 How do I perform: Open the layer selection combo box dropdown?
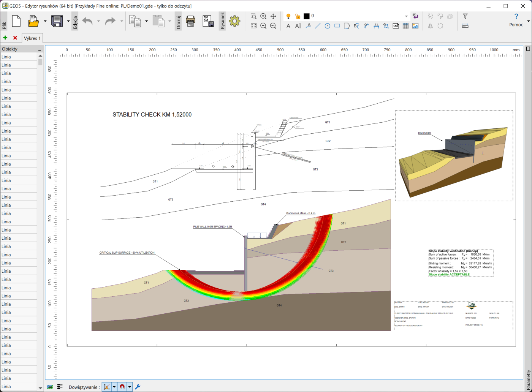pyautogui.click(x=406, y=16)
